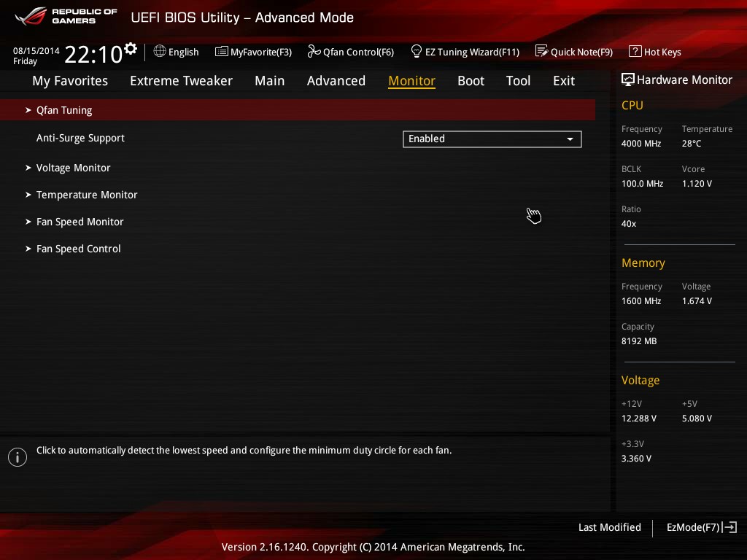Switch to My Favorites tab

(70, 81)
